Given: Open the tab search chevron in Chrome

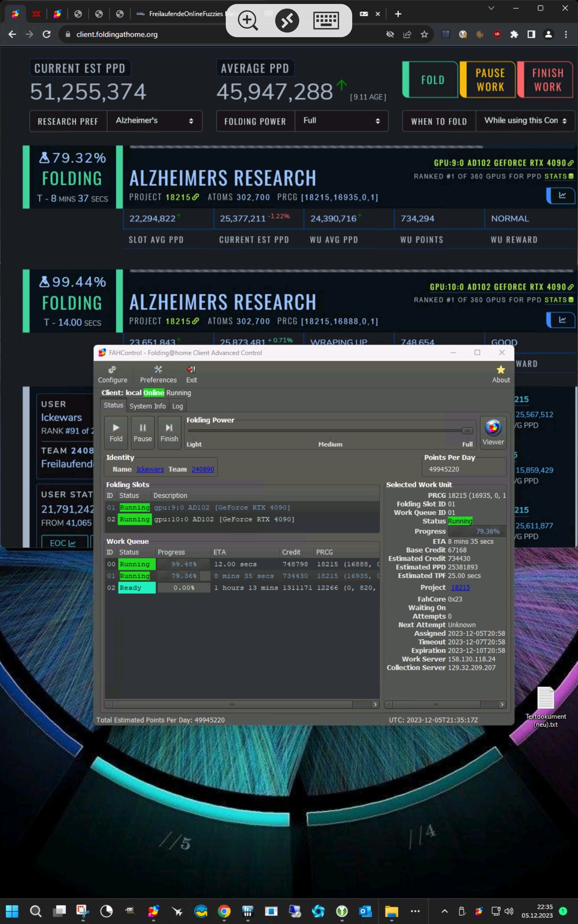Looking at the screenshot, I should [491, 8].
